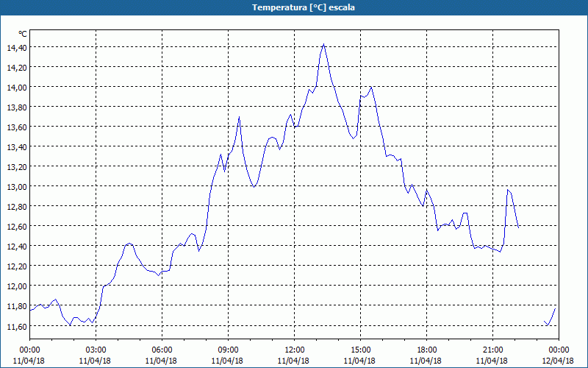
Task: Select the 12,40 y-axis value
Action: pyautogui.click(x=16, y=247)
